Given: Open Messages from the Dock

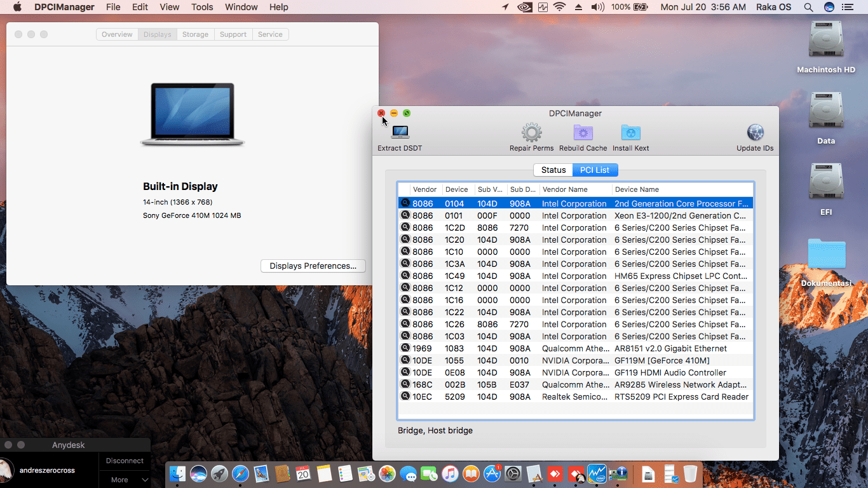Looking at the screenshot, I should click(x=408, y=473).
